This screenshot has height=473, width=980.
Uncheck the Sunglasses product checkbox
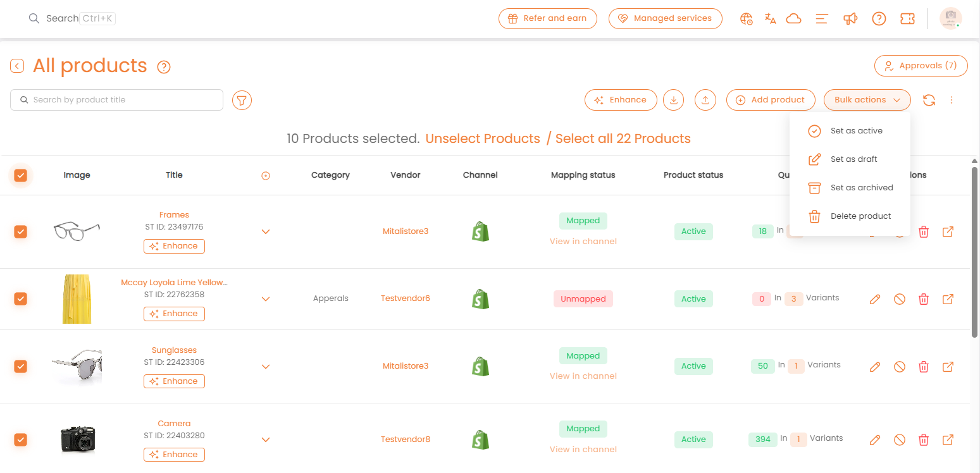pyautogui.click(x=21, y=366)
